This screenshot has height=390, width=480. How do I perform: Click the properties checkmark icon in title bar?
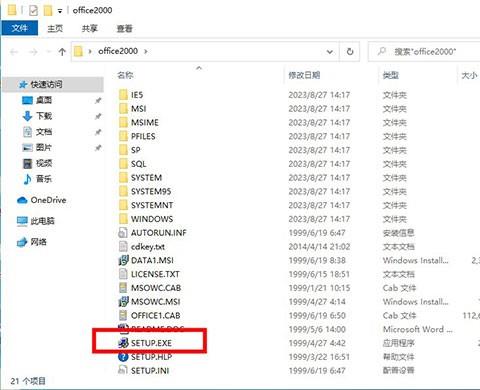click(33, 11)
